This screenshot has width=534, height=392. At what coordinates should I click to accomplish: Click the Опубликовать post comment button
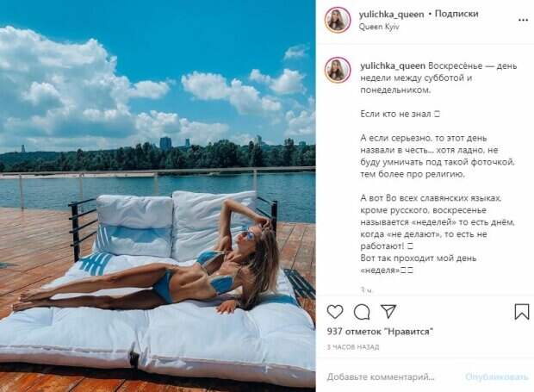coord(496,377)
